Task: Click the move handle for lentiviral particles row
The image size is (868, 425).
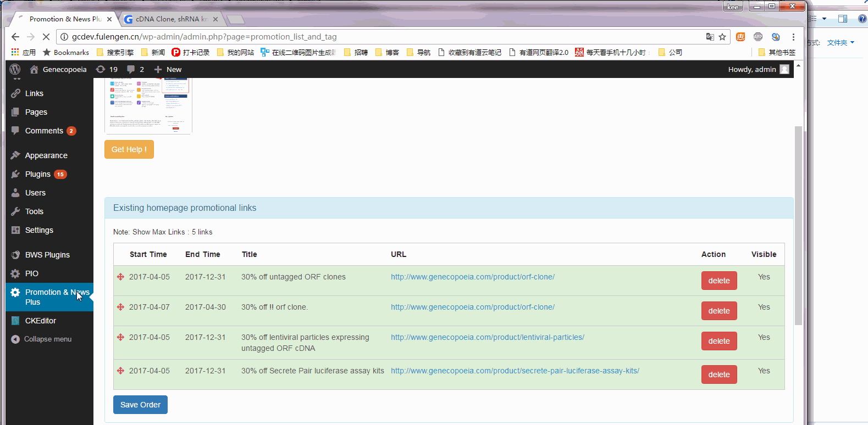Action: [120, 337]
